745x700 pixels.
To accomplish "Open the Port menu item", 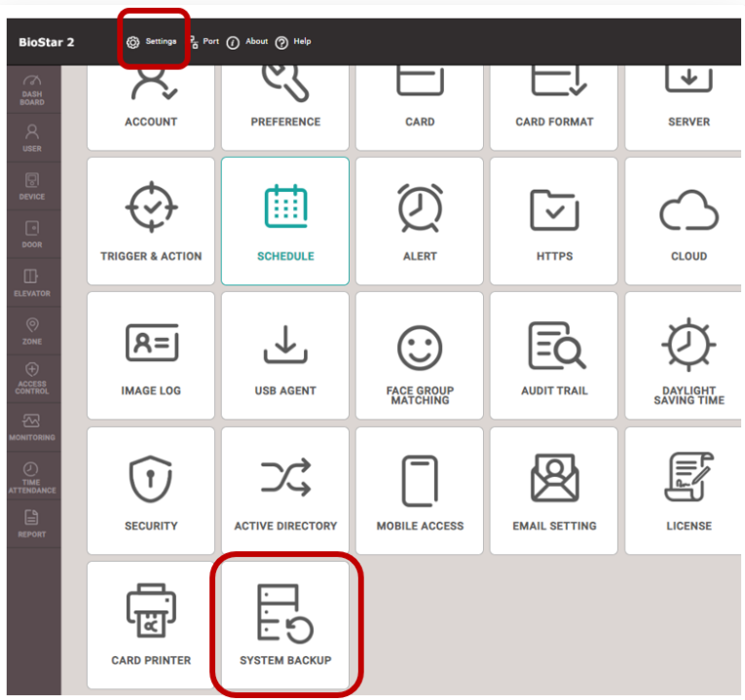I will 204,42.
